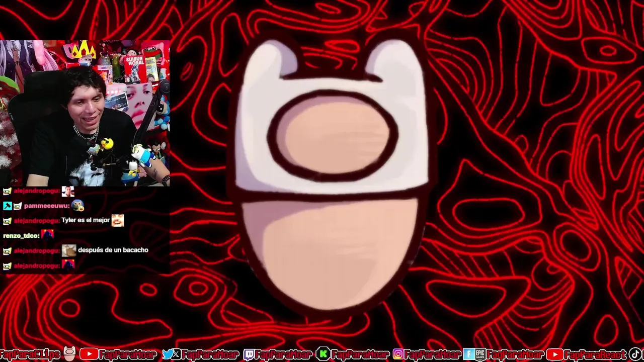Click alejandropogu name before 'Tyler es el mejor'
The image size is (644, 362).
tap(37, 221)
